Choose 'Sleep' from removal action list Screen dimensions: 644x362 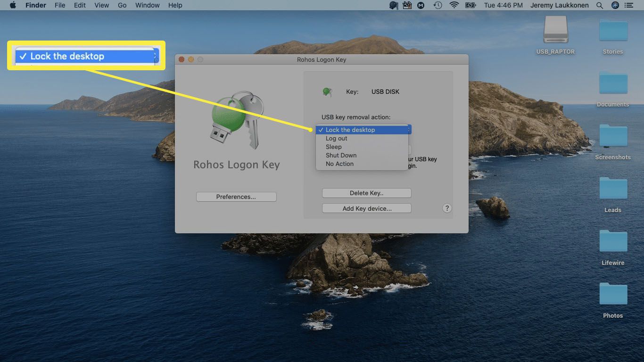click(x=362, y=147)
